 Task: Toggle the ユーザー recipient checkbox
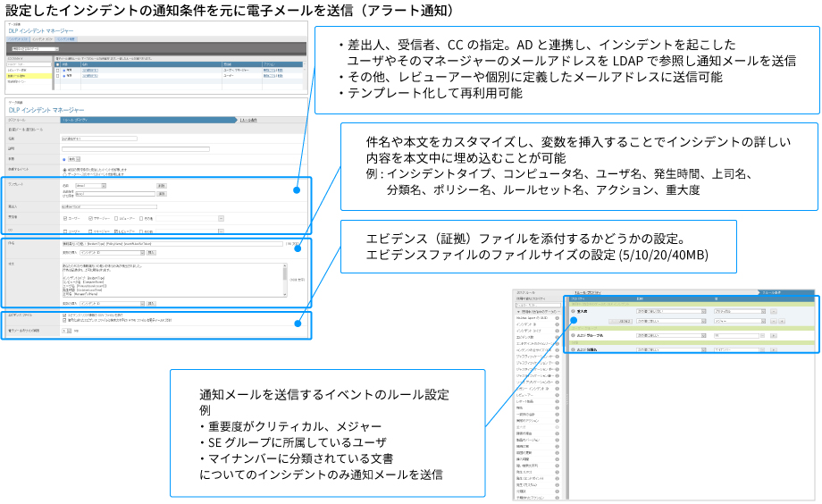(65, 218)
